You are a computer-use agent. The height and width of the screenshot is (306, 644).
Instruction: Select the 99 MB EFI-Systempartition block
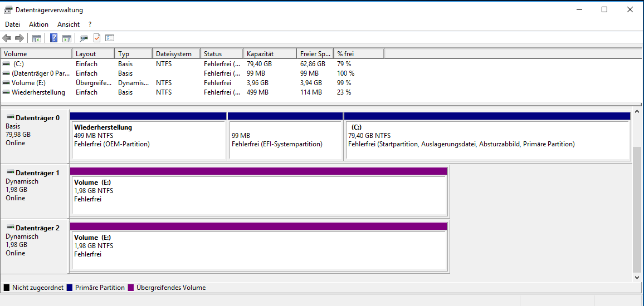(285, 136)
